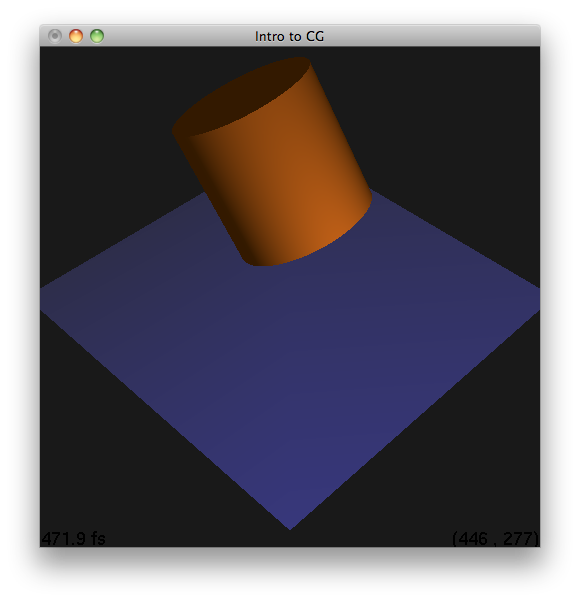Click the red close window button
The image size is (580, 602).
(55, 36)
